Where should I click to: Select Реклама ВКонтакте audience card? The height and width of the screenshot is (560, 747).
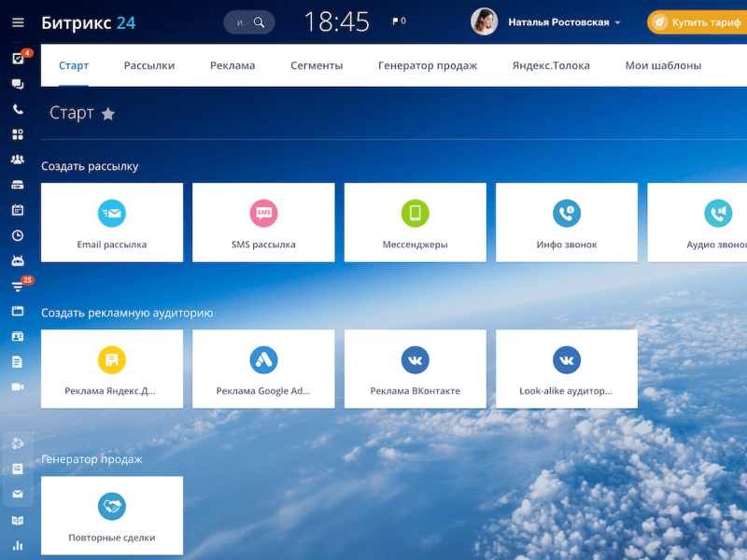(x=416, y=369)
